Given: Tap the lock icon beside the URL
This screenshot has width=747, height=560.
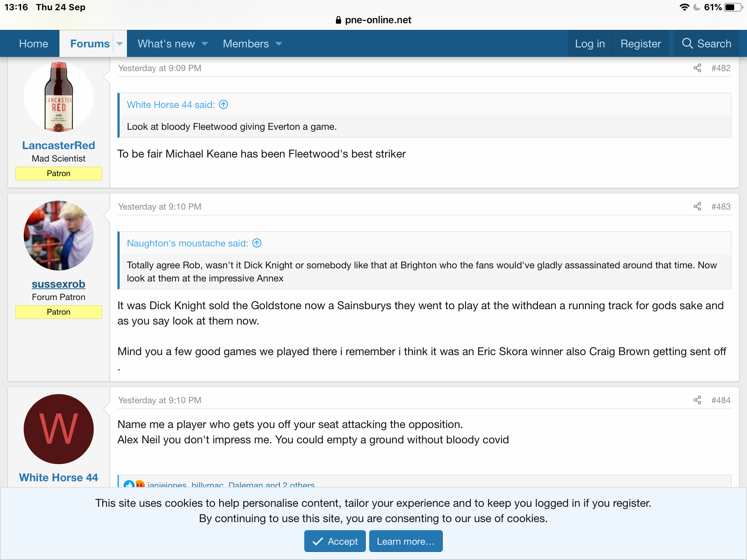Looking at the screenshot, I should pyautogui.click(x=338, y=20).
